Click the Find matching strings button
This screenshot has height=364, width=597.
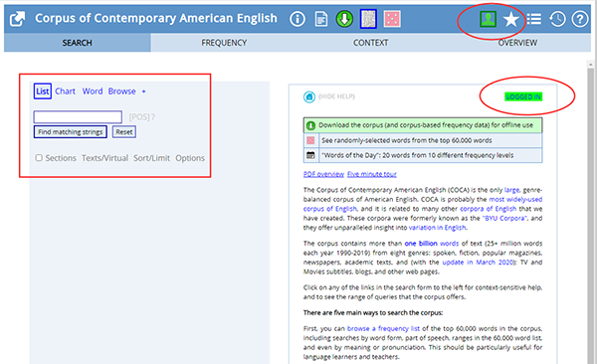click(x=71, y=131)
